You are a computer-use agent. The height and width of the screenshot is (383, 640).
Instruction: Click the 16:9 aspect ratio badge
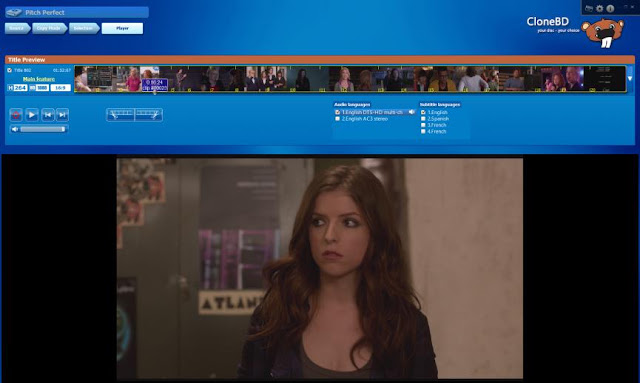click(60, 88)
